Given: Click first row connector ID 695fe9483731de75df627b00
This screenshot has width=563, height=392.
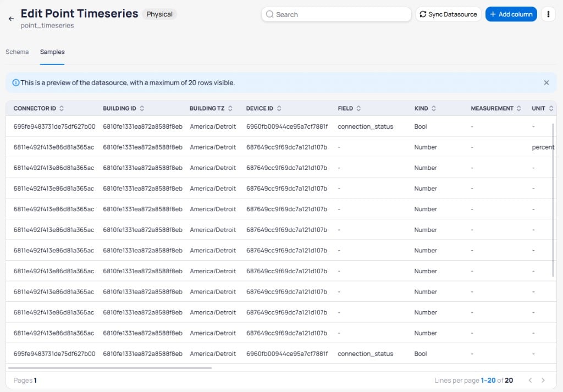Looking at the screenshot, I should tap(54, 126).
